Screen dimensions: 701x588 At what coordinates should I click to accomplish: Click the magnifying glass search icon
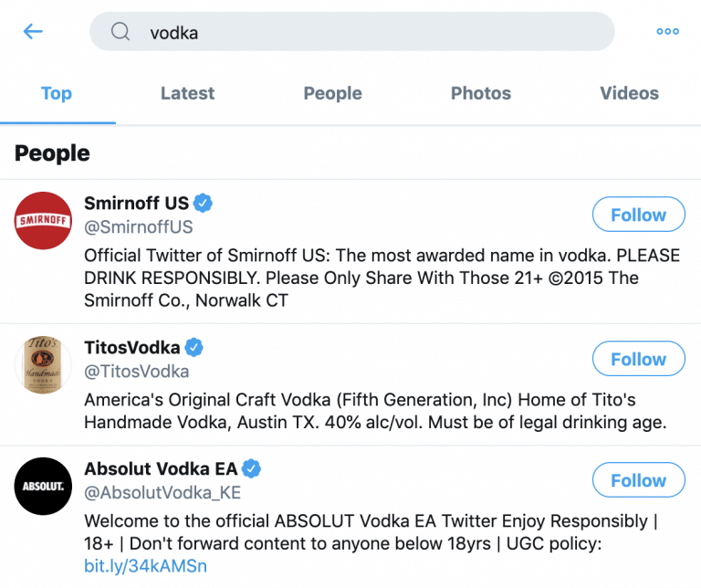click(120, 32)
